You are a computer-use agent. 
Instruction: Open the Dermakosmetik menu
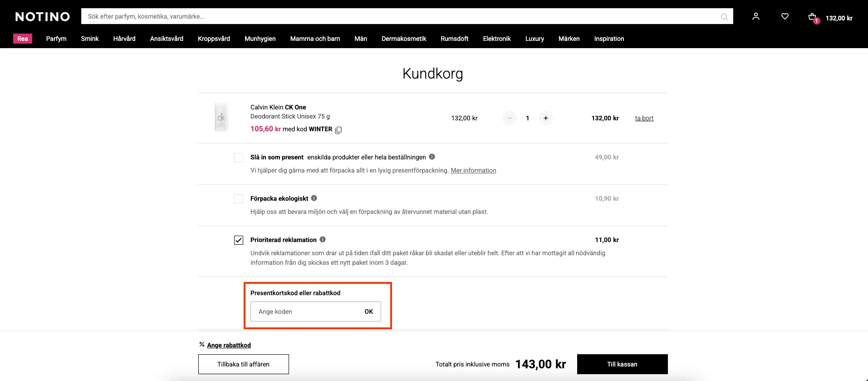(404, 39)
